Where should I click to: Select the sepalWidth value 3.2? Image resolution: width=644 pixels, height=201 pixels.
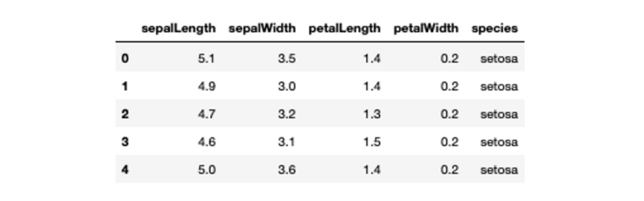point(287,114)
